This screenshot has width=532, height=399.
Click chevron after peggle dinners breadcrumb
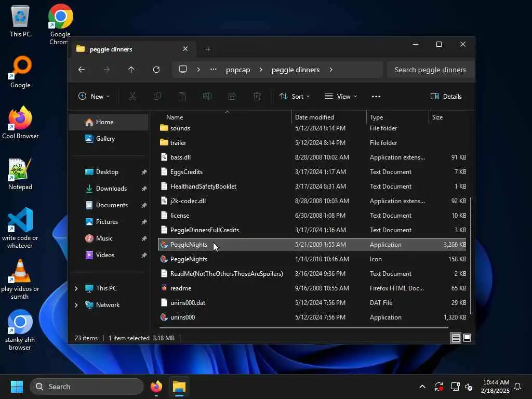[331, 70]
